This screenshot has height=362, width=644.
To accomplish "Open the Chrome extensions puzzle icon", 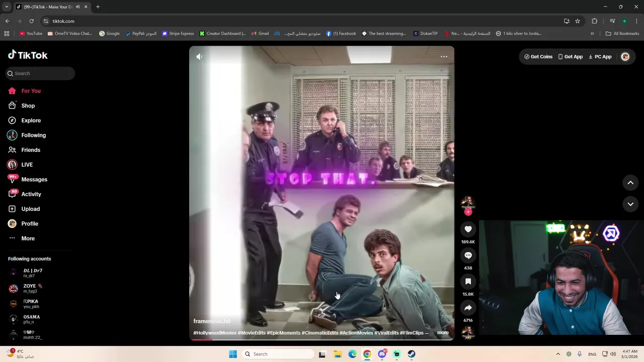I will point(595,21).
